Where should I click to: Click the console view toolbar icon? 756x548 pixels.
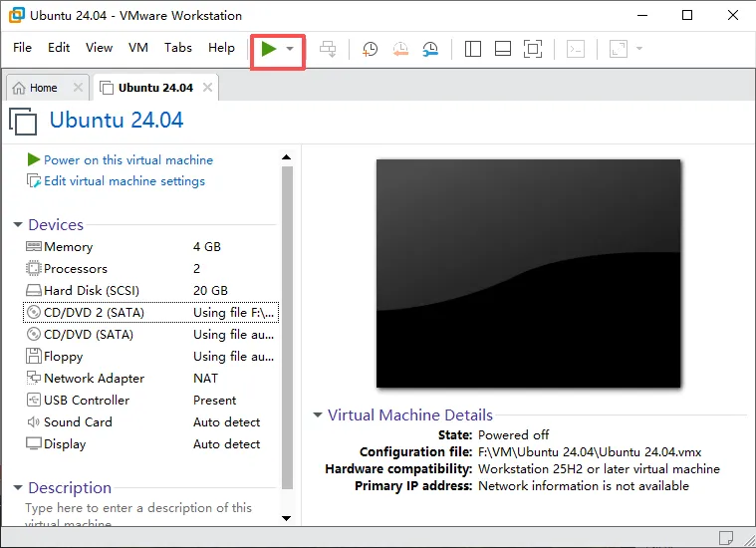[x=575, y=49]
